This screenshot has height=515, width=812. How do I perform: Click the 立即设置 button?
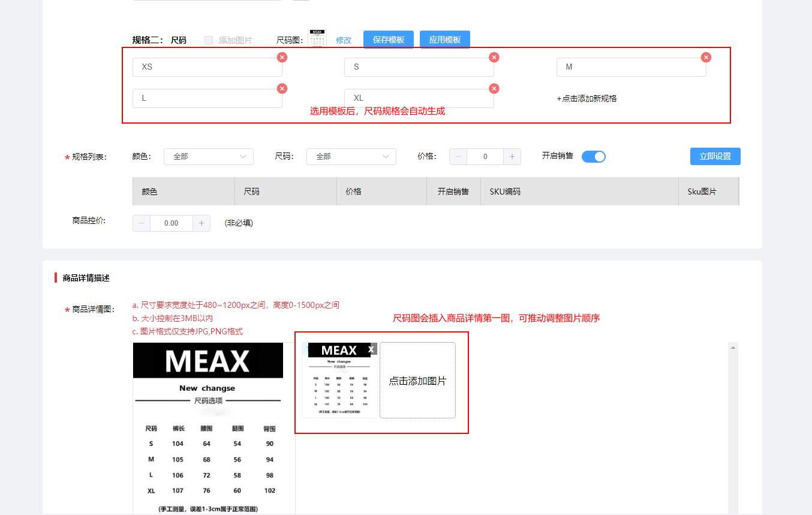(715, 156)
